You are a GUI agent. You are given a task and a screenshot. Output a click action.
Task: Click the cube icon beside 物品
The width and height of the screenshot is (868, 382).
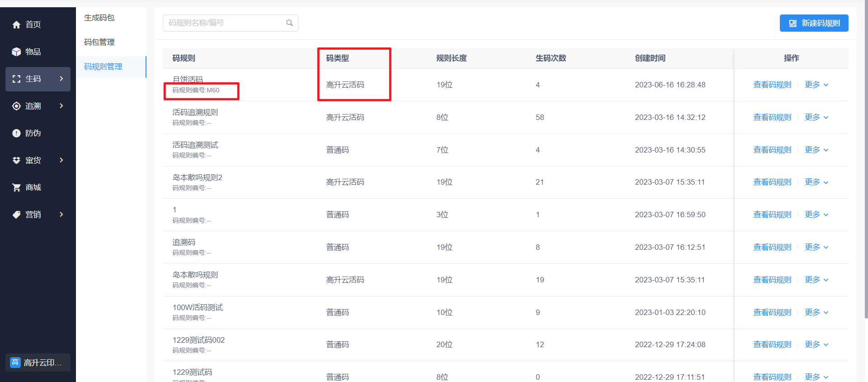[x=16, y=52]
